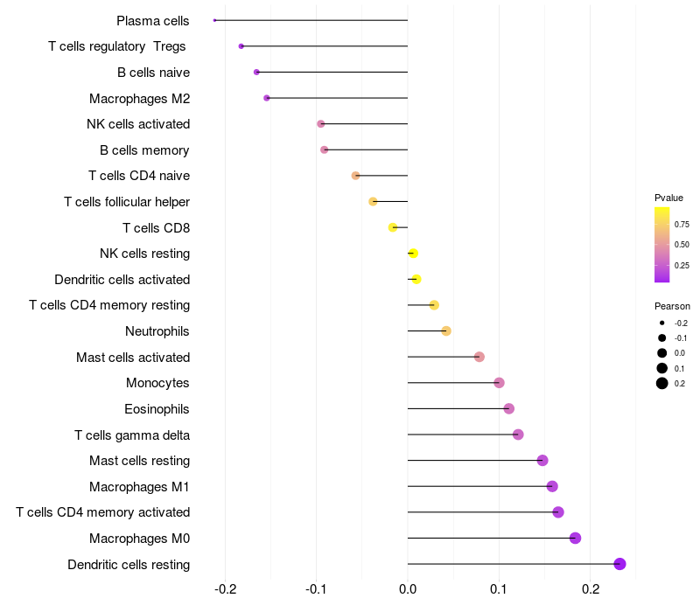The width and height of the screenshot is (700, 612).
Task: Click the Macrophages M2 data point
Action: [x=267, y=98]
